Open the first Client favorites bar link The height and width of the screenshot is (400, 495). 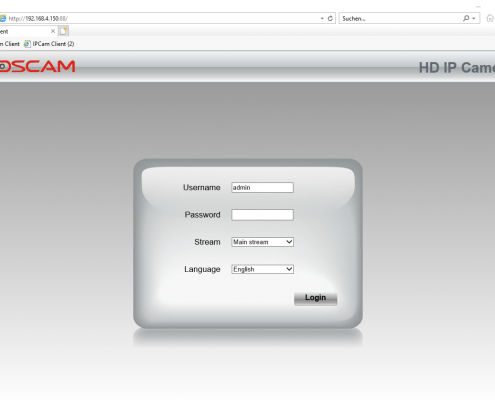click(x=10, y=44)
